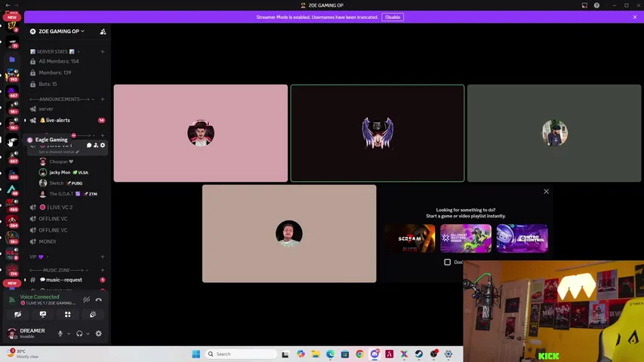The height and width of the screenshot is (362, 644).
Task: Click the noise suppression icon near Voice Connected
Action: click(86, 299)
